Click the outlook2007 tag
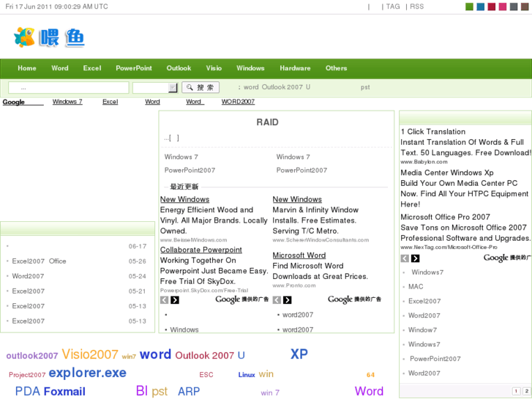The width and height of the screenshot is (532, 399). pyautogui.click(x=32, y=356)
